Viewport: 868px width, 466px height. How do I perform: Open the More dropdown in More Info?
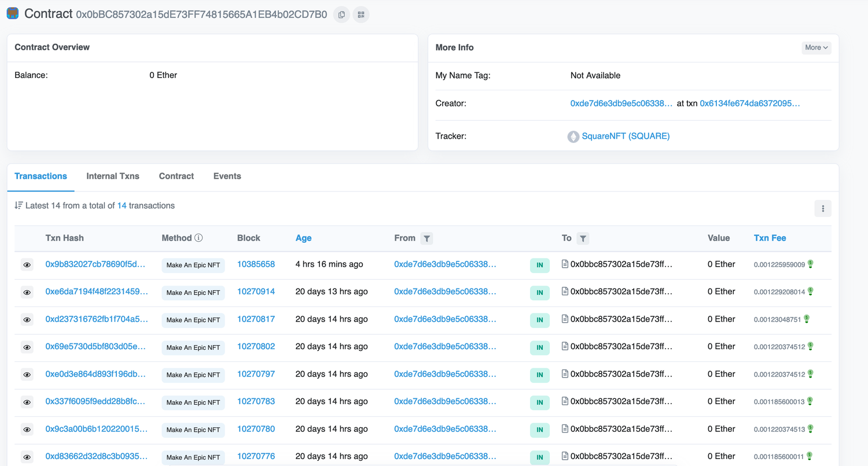[x=816, y=47]
